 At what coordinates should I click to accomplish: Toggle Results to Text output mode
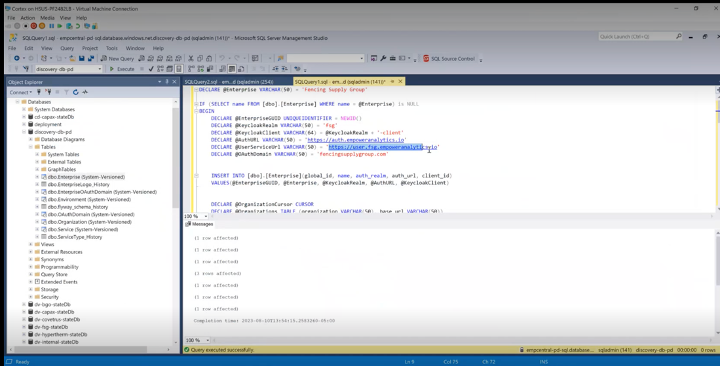tap(222, 69)
